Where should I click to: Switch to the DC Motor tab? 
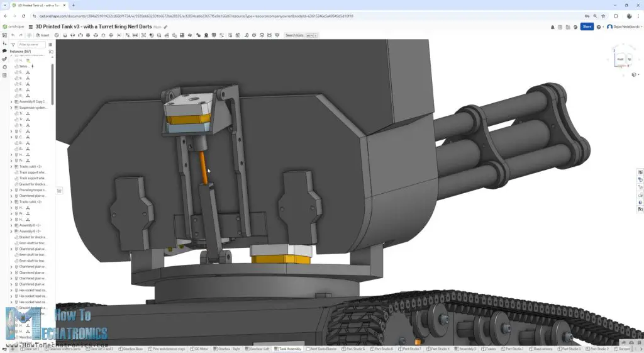[x=199, y=349]
